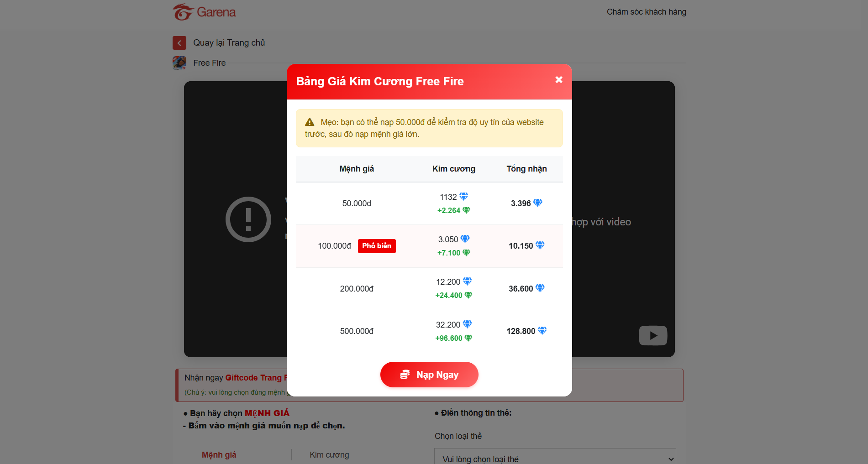The image size is (868, 464).
Task: Click the warning triangle icon in tip
Action: (x=310, y=122)
